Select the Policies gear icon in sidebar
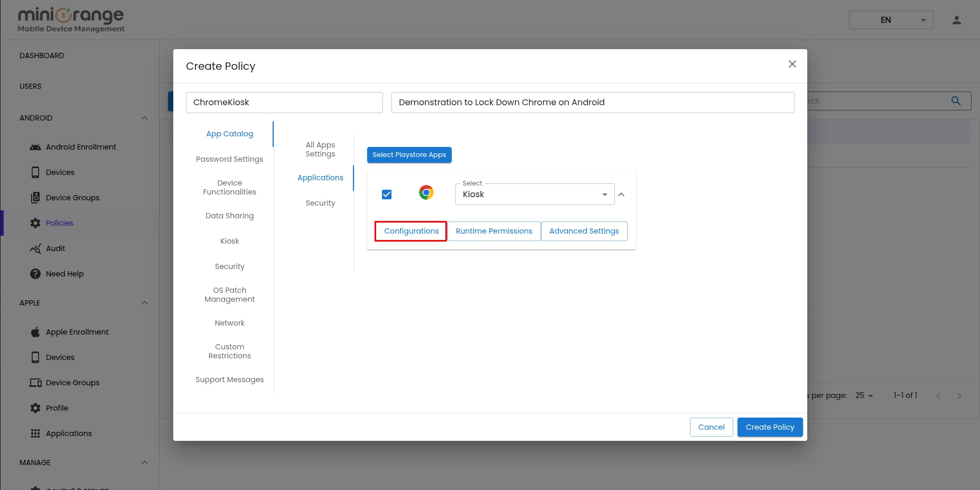The width and height of the screenshot is (980, 490). 35,223
